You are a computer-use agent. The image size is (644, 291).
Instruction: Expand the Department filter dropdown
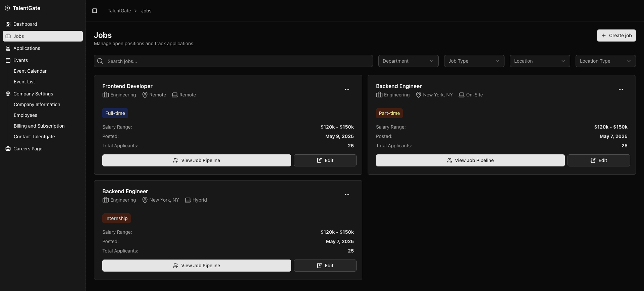click(x=408, y=61)
